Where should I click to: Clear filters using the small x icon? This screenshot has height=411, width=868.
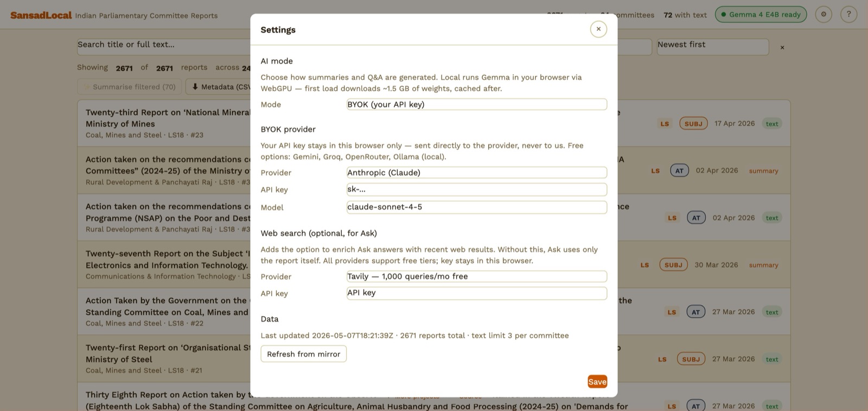pyautogui.click(x=782, y=47)
